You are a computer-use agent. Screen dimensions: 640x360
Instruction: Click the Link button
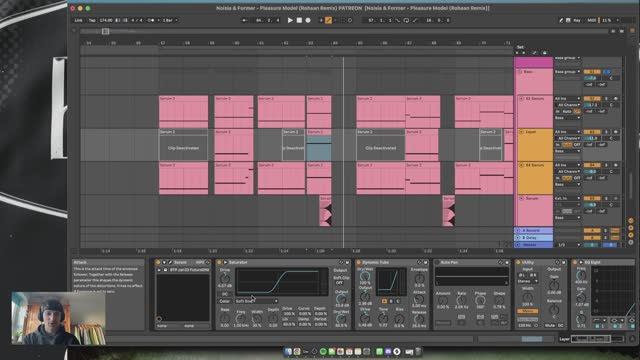coord(78,20)
